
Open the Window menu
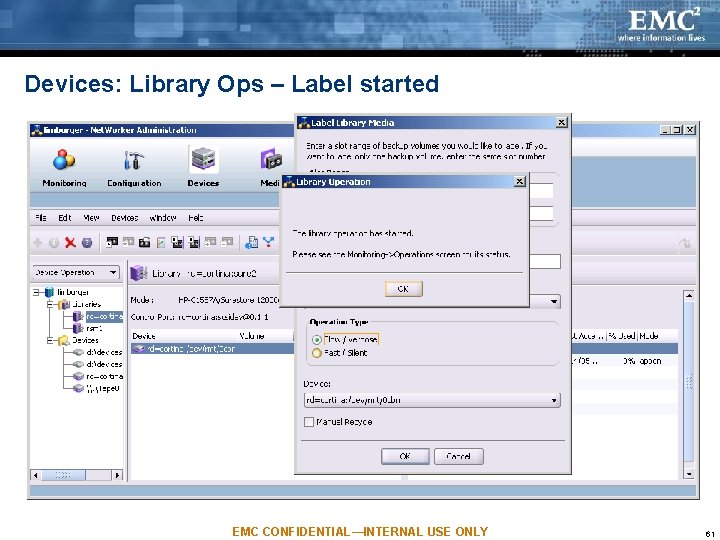[x=163, y=218]
